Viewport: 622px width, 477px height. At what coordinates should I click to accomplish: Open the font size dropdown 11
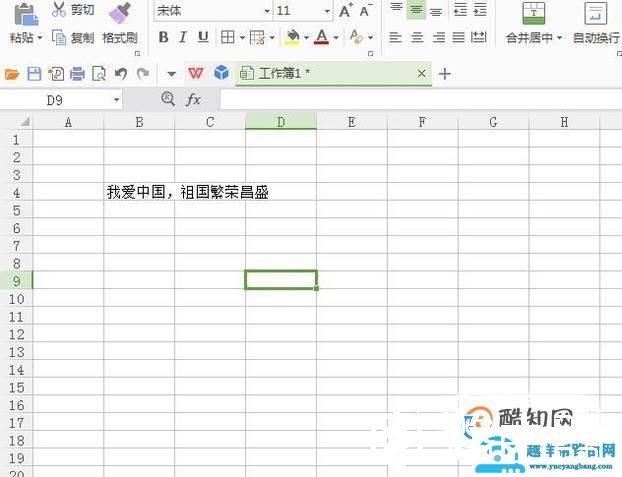327,11
